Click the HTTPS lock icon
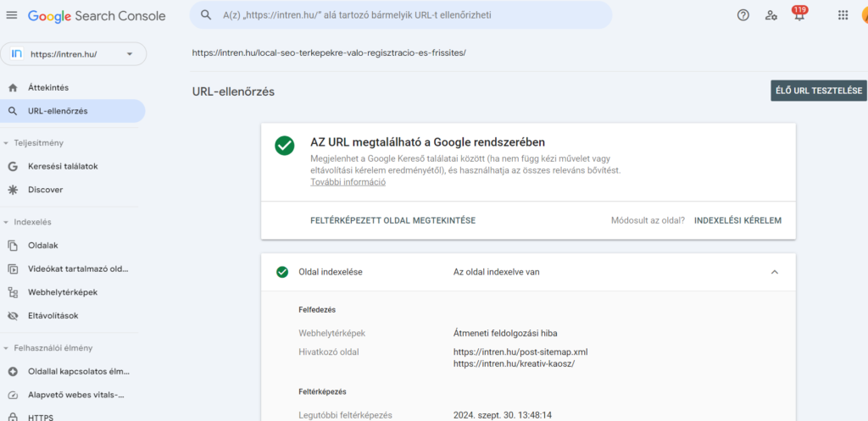This screenshot has width=868, height=421. (13, 417)
